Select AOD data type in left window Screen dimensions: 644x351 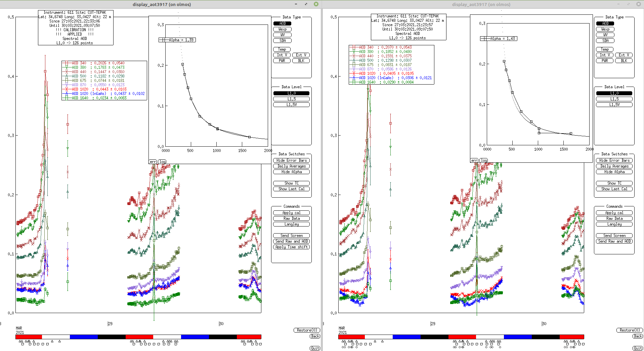click(x=282, y=23)
